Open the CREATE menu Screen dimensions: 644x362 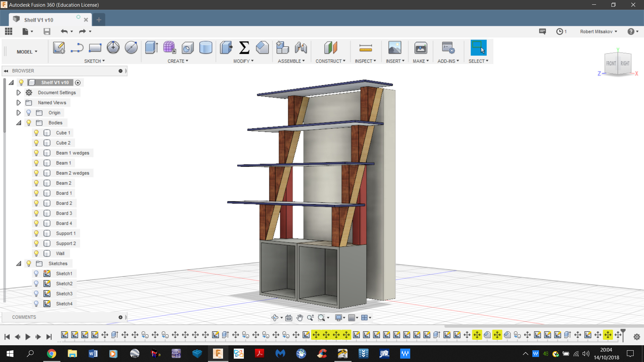click(x=178, y=61)
